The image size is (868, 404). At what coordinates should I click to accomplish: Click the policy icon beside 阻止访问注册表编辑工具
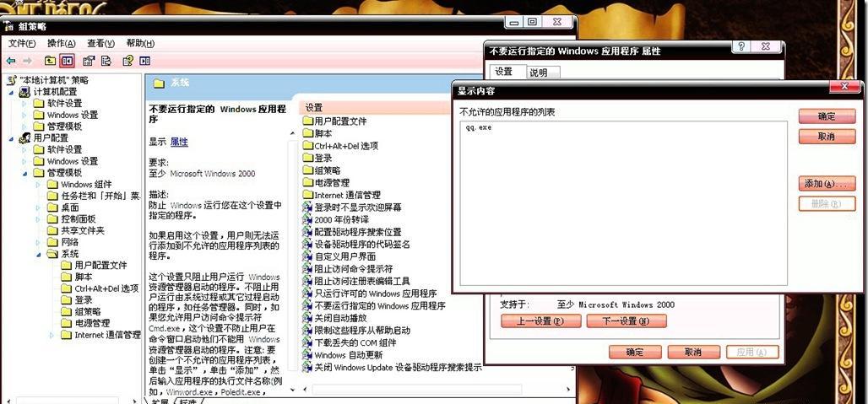308,282
